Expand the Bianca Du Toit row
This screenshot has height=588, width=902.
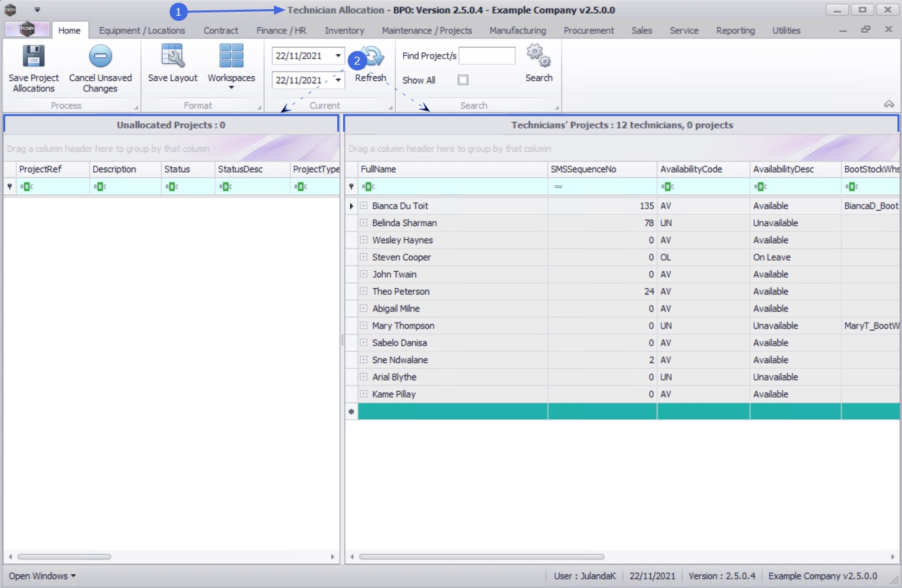pyautogui.click(x=364, y=205)
